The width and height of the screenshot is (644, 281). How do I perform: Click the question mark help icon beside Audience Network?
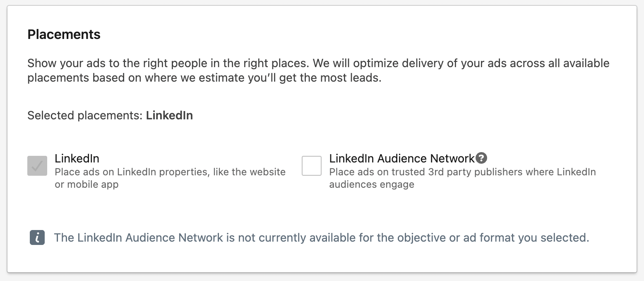[481, 158]
